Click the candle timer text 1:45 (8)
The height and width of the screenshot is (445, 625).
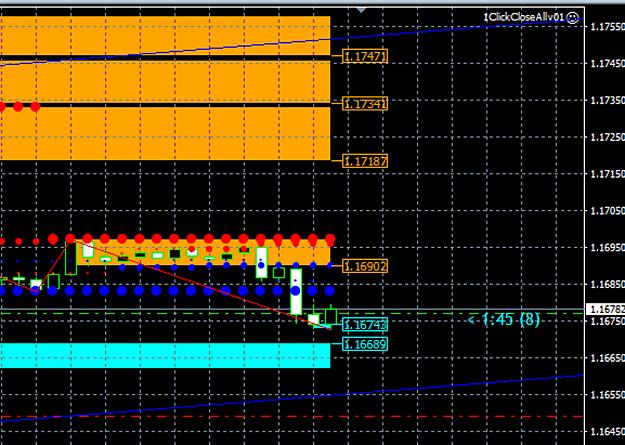coord(504,319)
